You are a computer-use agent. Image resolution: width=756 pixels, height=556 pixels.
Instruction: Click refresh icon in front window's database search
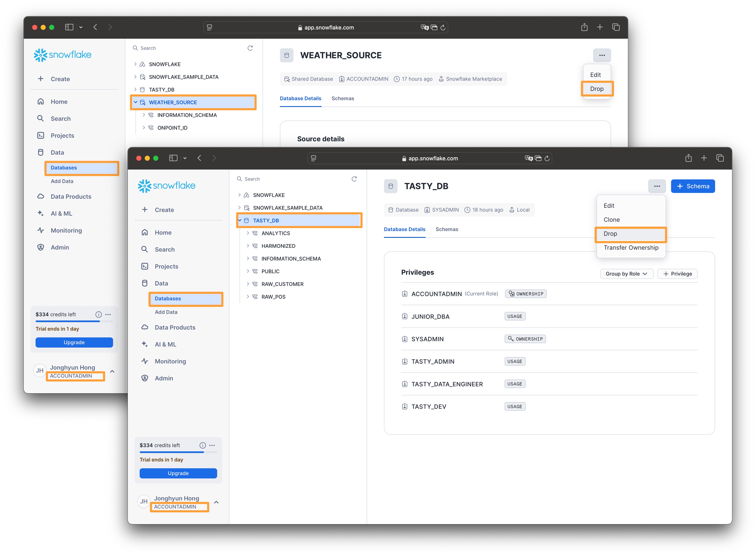tap(354, 179)
